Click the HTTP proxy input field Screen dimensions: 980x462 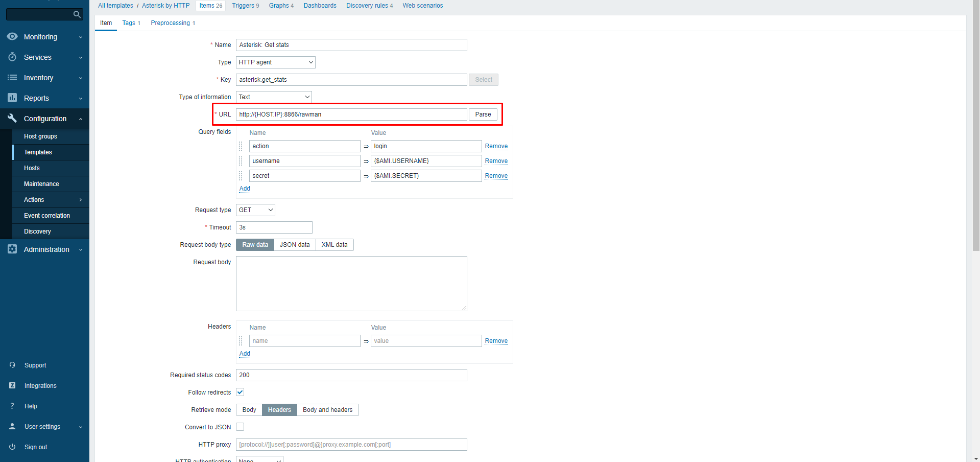tap(351, 445)
